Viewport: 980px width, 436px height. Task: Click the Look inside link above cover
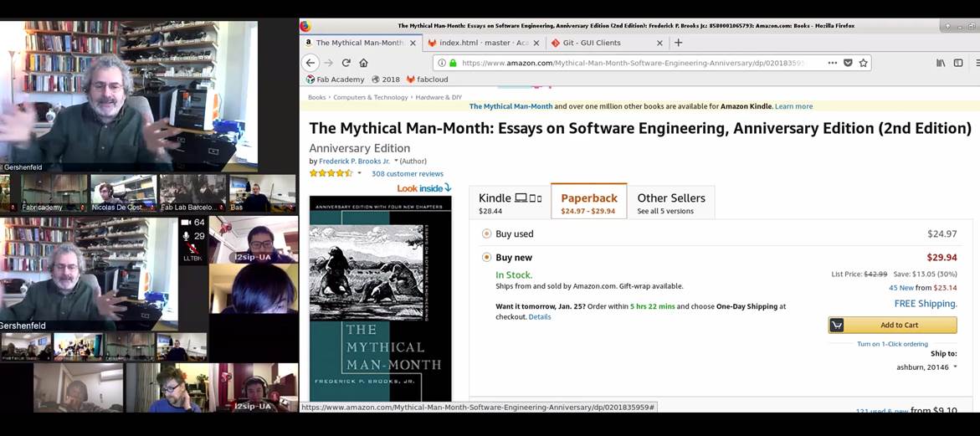(x=423, y=188)
